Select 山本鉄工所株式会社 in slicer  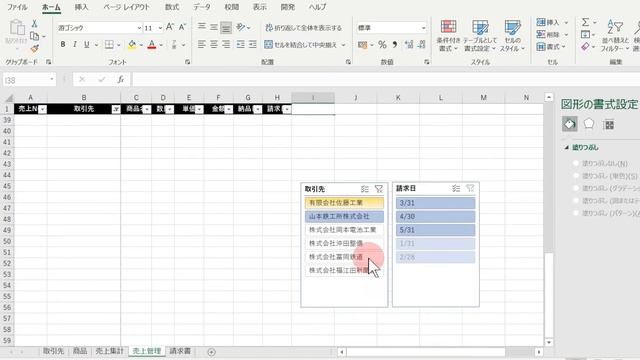pyautogui.click(x=344, y=216)
